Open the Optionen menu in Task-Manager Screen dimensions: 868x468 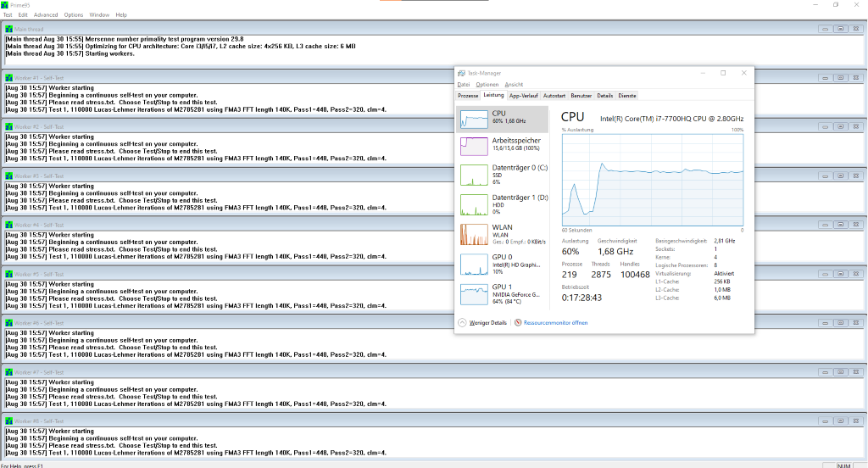coord(487,85)
